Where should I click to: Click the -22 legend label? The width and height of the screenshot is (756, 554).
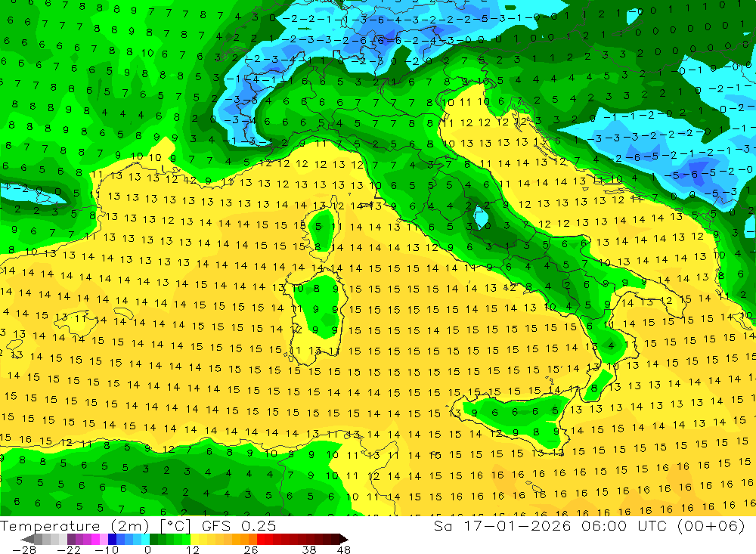click(x=69, y=549)
